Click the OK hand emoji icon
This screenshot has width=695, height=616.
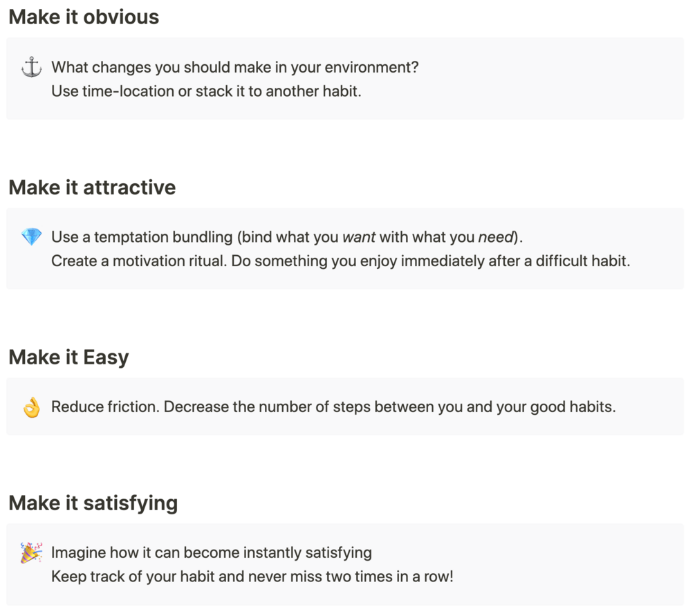tap(32, 408)
